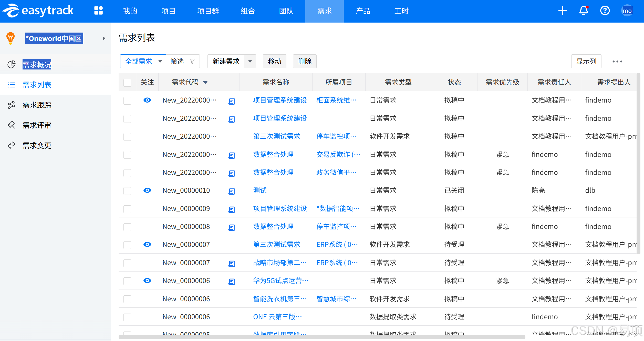Expand the *Oneworld中国区 product selector arrow
Screen dimensions: 644x341
click(x=104, y=38)
